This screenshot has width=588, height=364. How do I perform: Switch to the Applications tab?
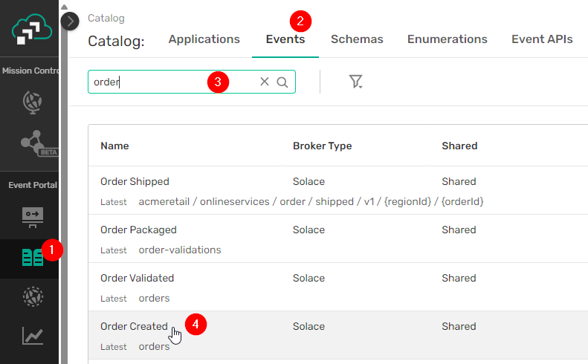[204, 39]
